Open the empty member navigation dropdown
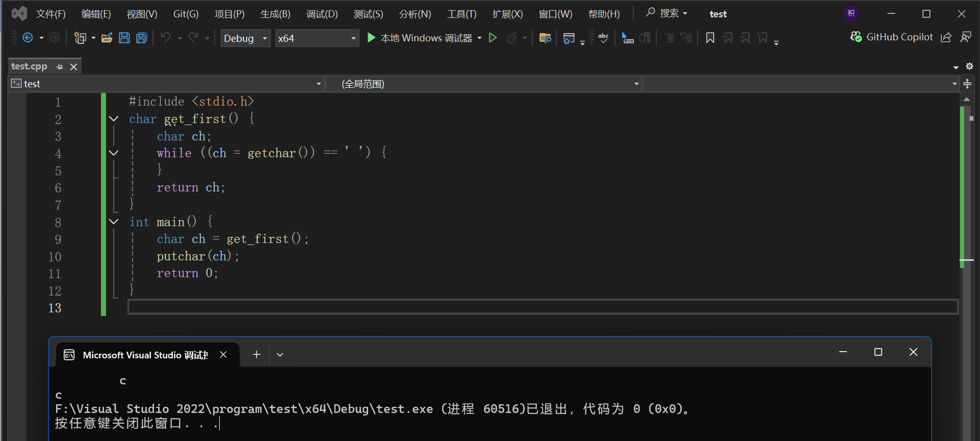 [x=802, y=84]
